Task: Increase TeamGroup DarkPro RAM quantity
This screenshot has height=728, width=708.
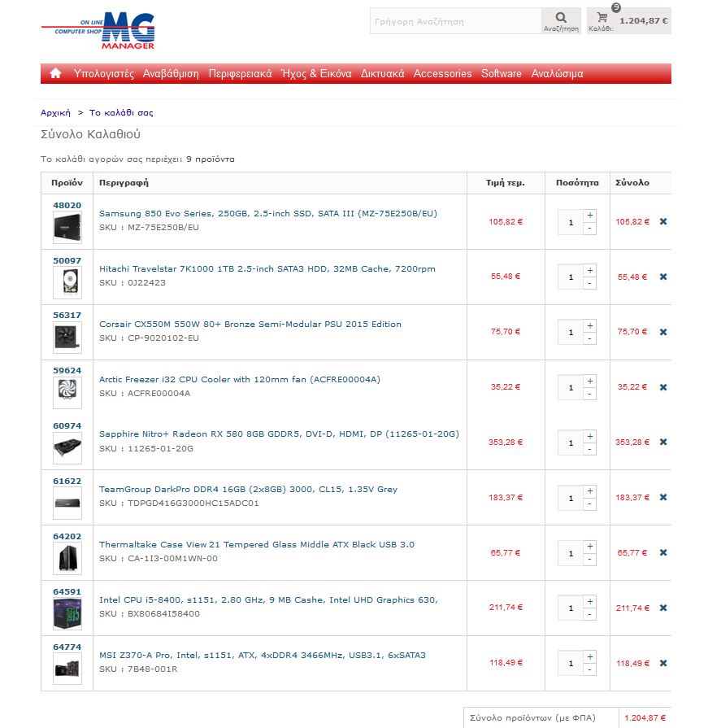Action: click(589, 491)
